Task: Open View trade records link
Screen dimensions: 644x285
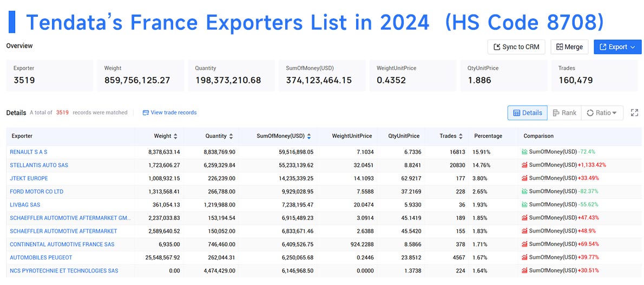Action: 169,113
